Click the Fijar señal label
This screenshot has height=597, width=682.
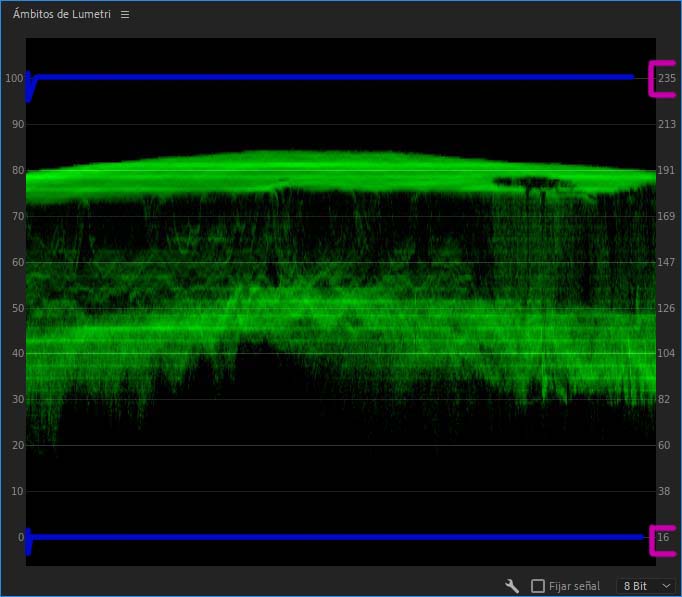coord(574,586)
